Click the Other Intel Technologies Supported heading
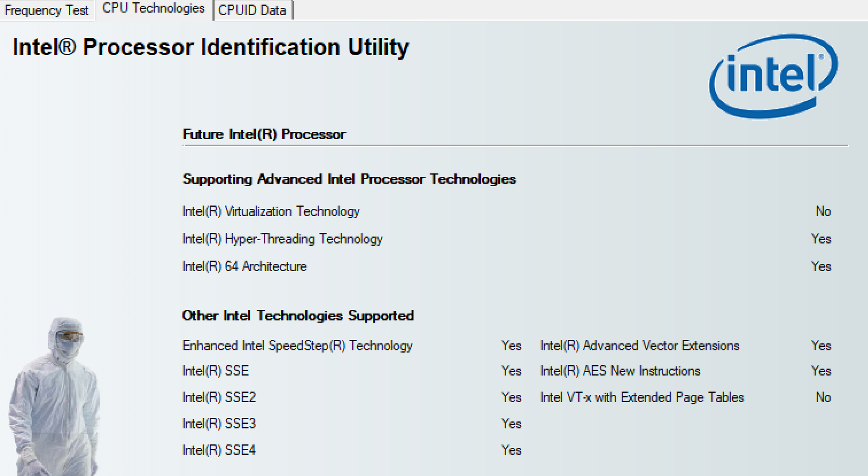 pyautogui.click(x=298, y=316)
